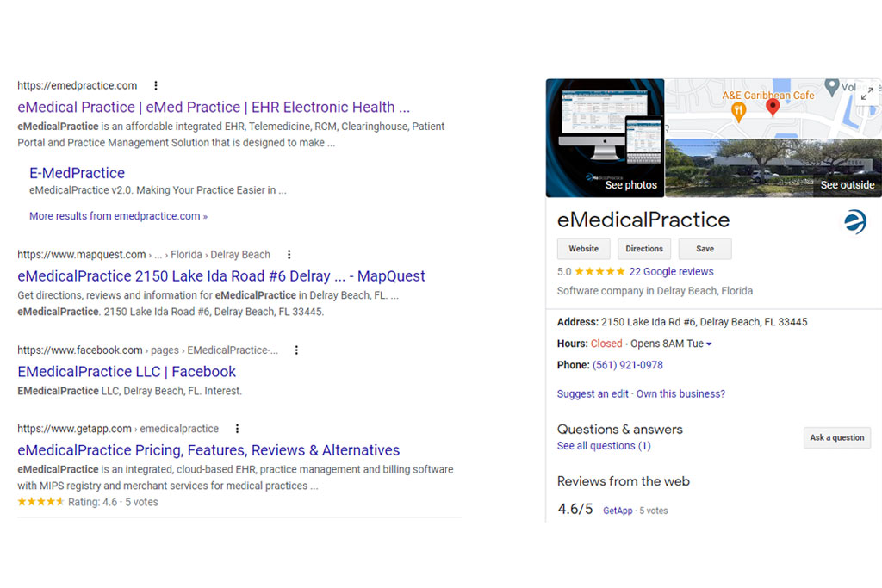The image size is (882, 588).
Task: Open the 'See photos' thumbnail
Action: 629,184
